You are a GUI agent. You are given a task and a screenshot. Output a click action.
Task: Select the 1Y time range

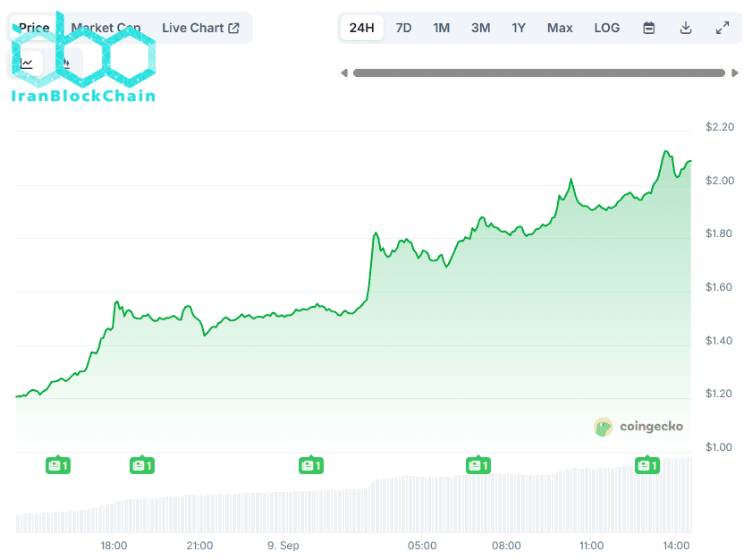(519, 28)
